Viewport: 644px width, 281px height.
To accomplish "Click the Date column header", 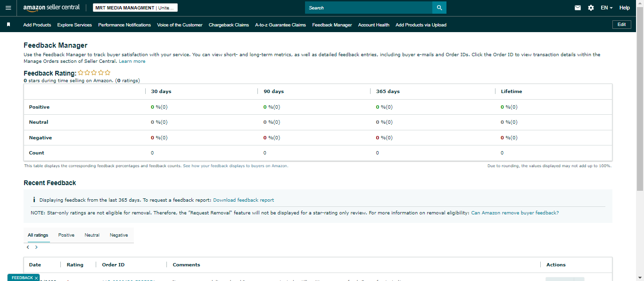I will click(35, 265).
